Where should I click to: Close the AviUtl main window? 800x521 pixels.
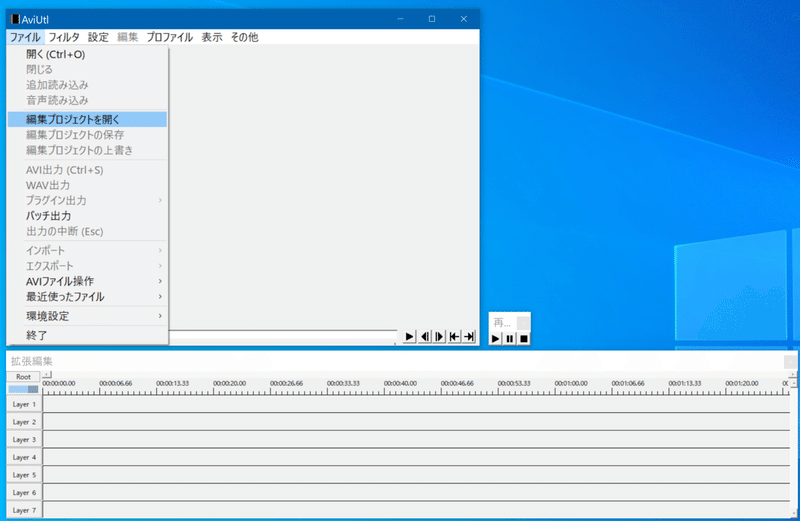coord(464,19)
